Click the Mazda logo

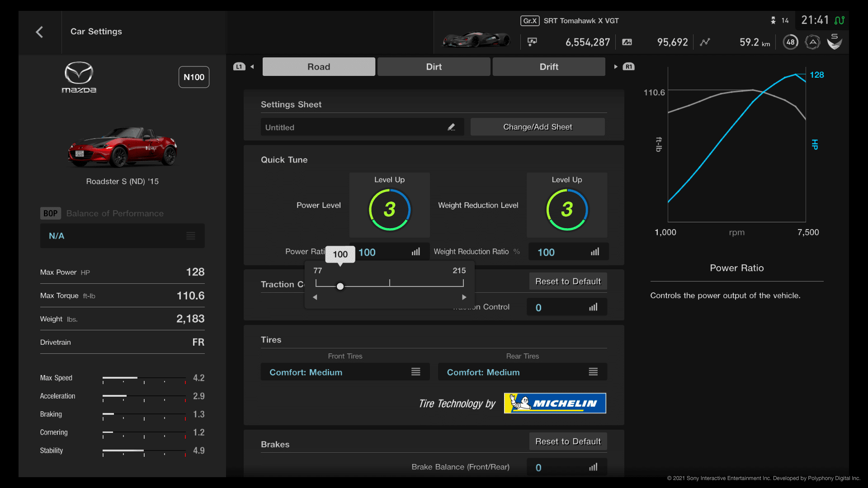tap(79, 77)
